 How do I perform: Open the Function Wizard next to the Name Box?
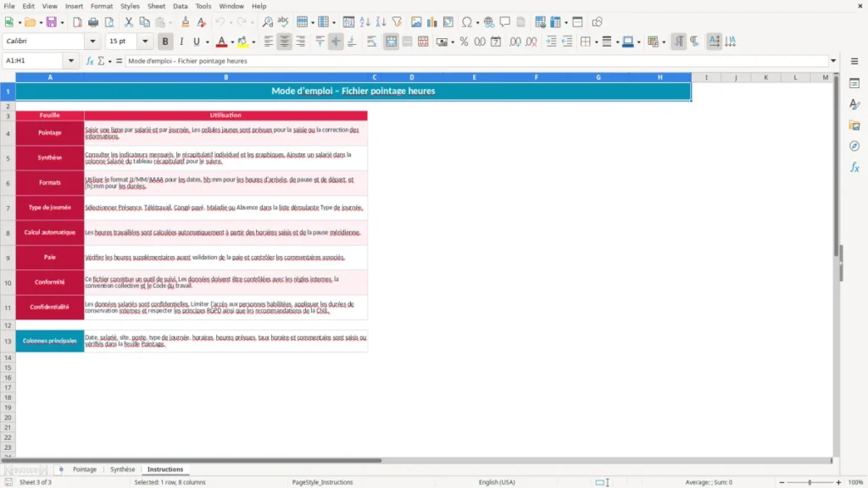[x=90, y=61]
